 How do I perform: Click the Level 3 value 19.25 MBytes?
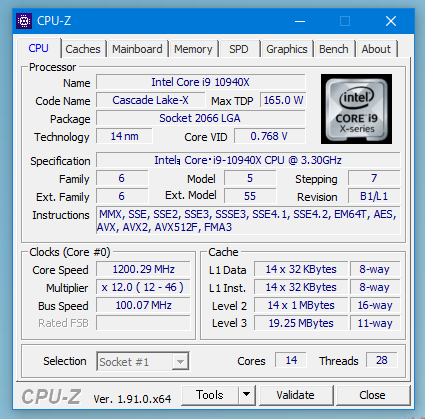tap(301, 323)
